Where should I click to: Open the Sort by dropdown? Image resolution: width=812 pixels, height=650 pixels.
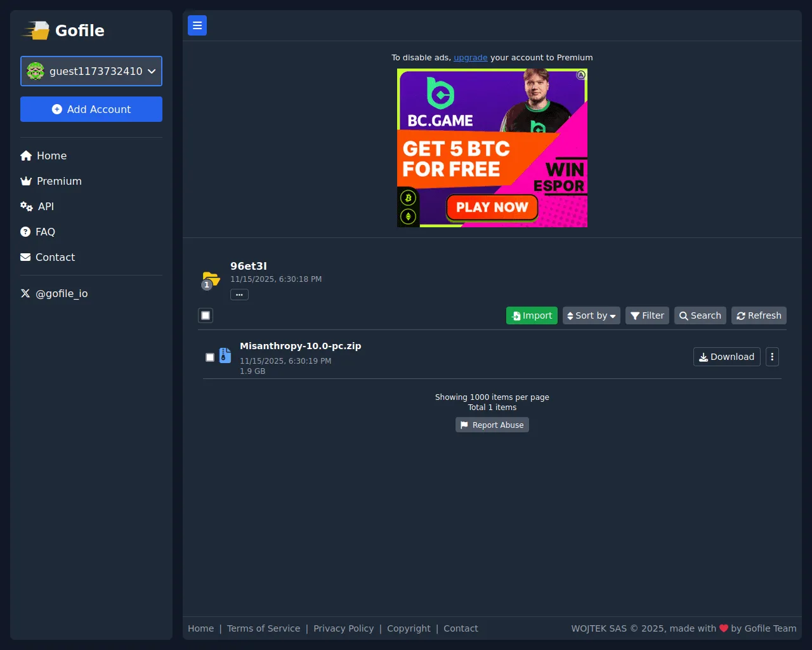click(x=591, y=315)
